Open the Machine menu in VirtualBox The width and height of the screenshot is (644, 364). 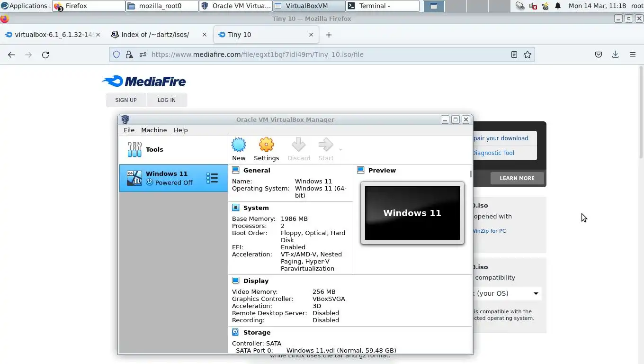tap(154, 130)
